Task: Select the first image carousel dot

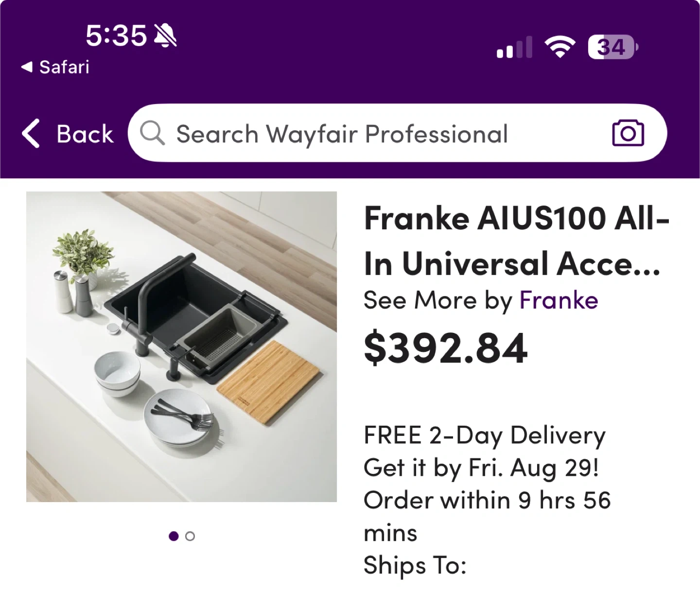Action: tap(174, 536)
